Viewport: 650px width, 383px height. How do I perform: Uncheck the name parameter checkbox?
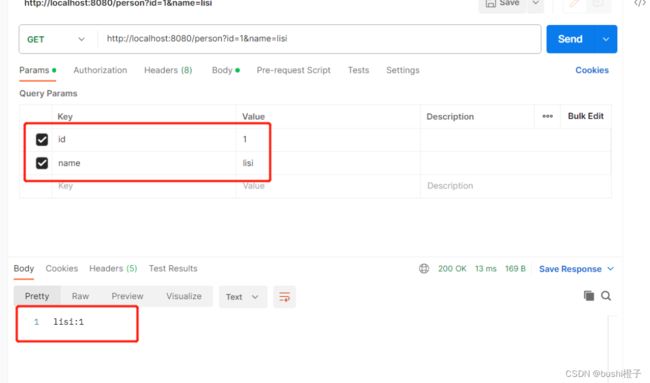coord(42,163)
